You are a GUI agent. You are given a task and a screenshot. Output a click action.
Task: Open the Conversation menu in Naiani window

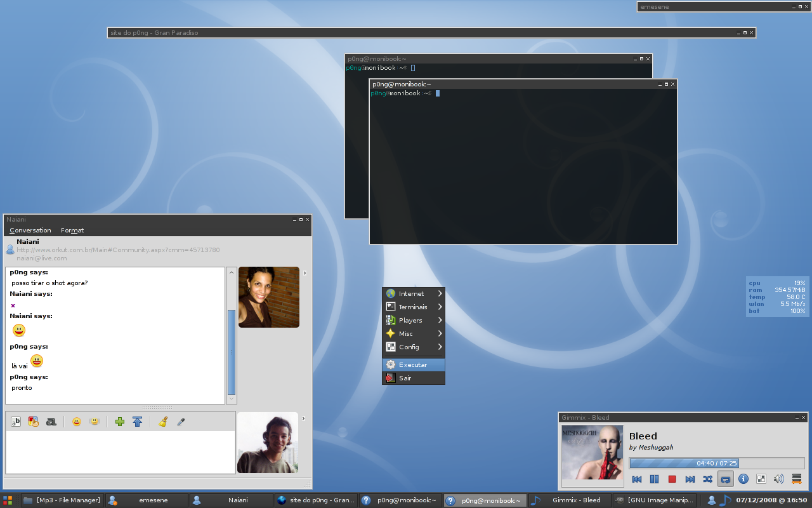pos(30,230)
